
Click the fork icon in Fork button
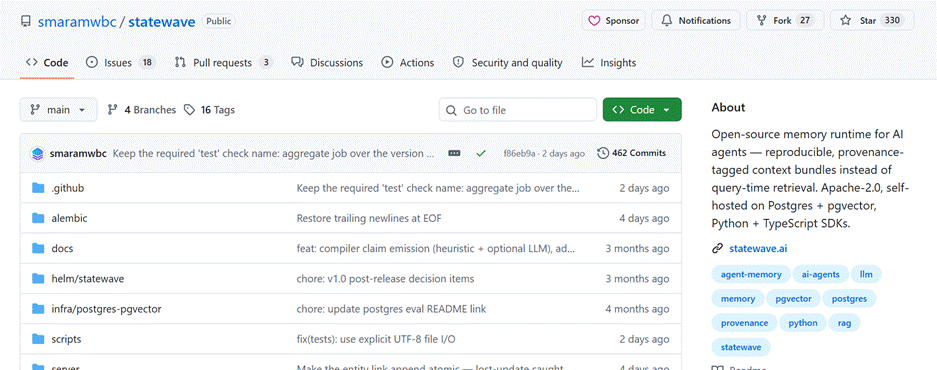pos(761,20)
